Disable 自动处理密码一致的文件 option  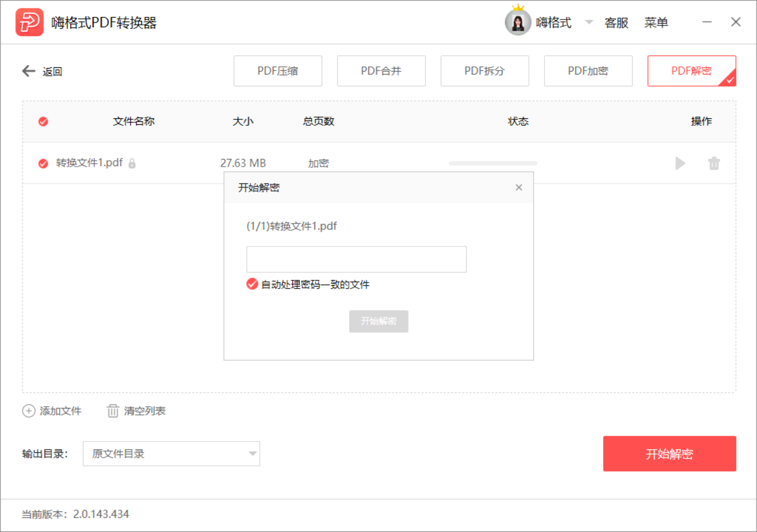click(x=252, y=284)
